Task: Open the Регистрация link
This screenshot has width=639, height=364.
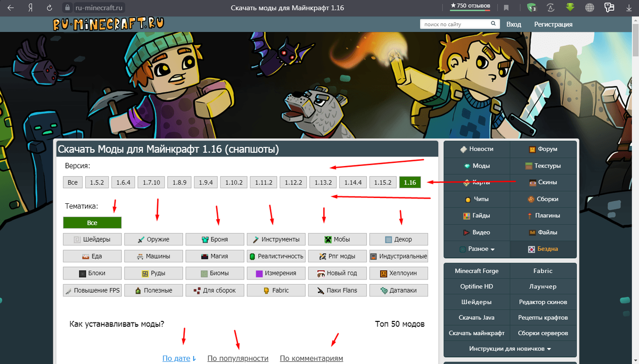Action: tap(553, 24)
